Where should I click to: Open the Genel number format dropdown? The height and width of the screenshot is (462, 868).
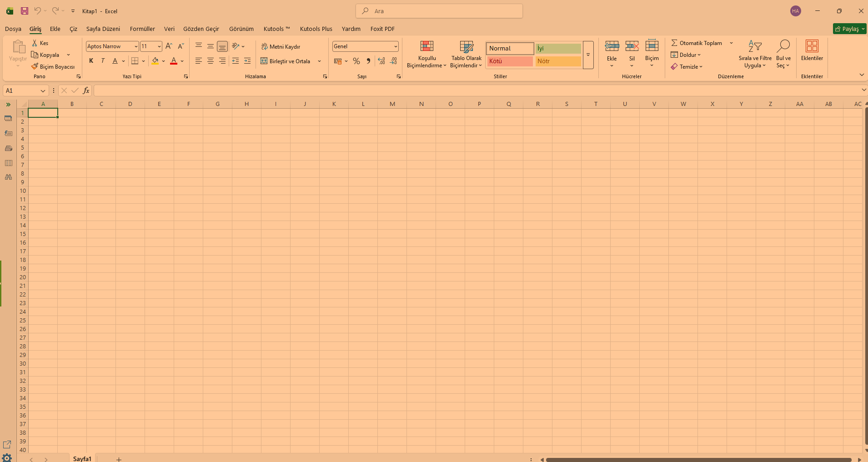point(396,46)
